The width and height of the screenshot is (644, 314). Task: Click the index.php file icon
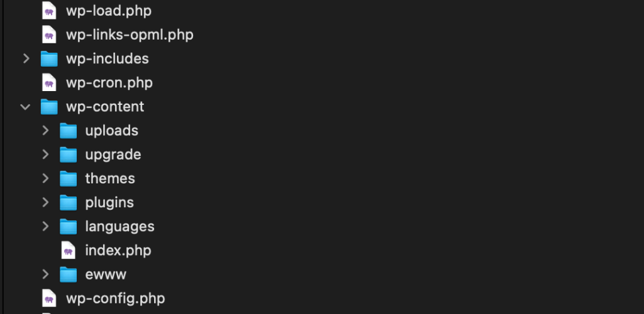pyautogui.click(x=68, y=250)
